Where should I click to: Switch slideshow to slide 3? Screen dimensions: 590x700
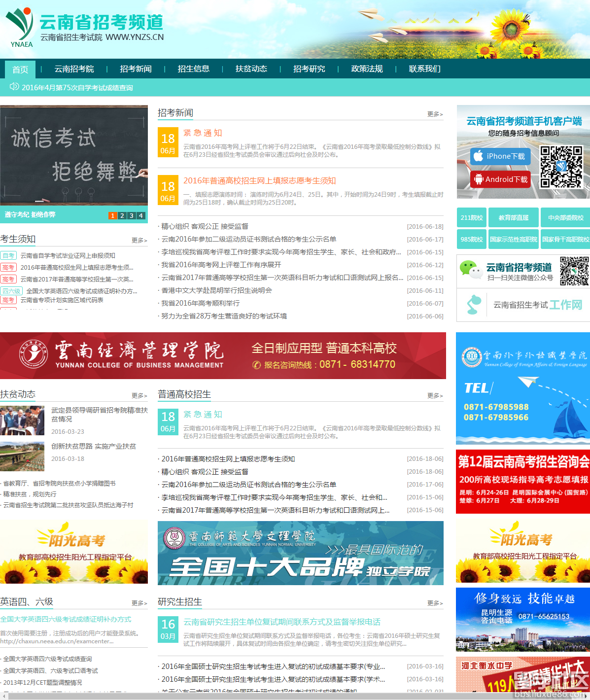click(x=132, y=215)
